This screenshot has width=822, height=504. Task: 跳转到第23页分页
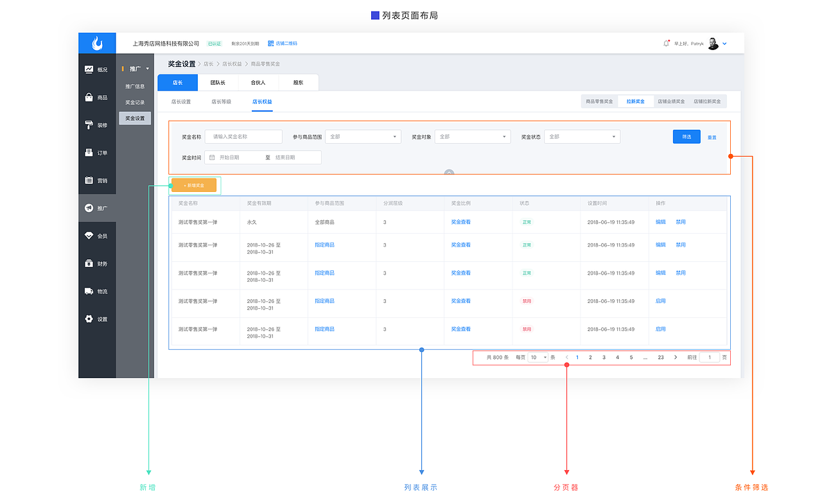[x=661, y=358]
